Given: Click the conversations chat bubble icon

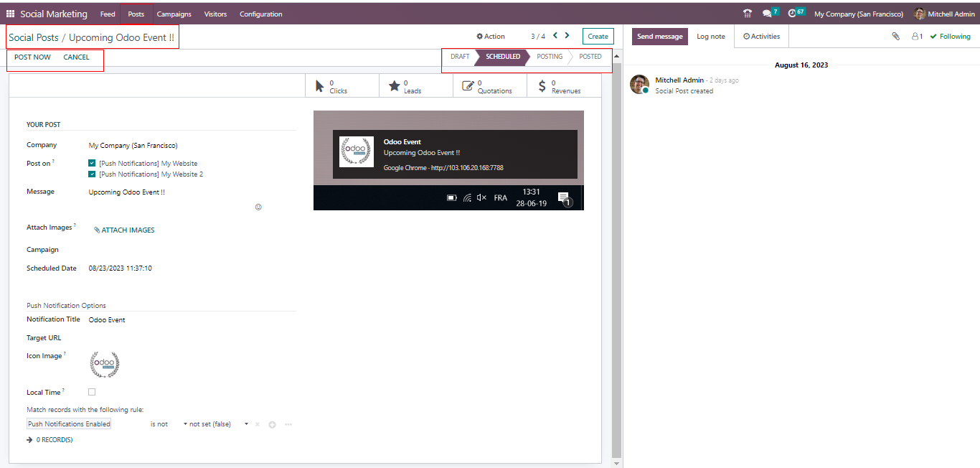Looking at the screenshot, I should (x=767, y=14).
